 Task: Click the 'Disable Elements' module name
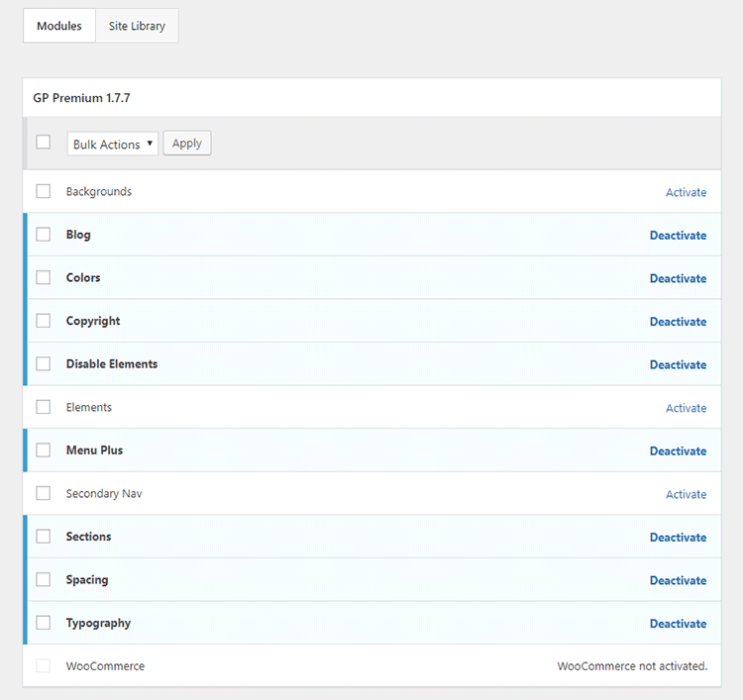point(111,363)
